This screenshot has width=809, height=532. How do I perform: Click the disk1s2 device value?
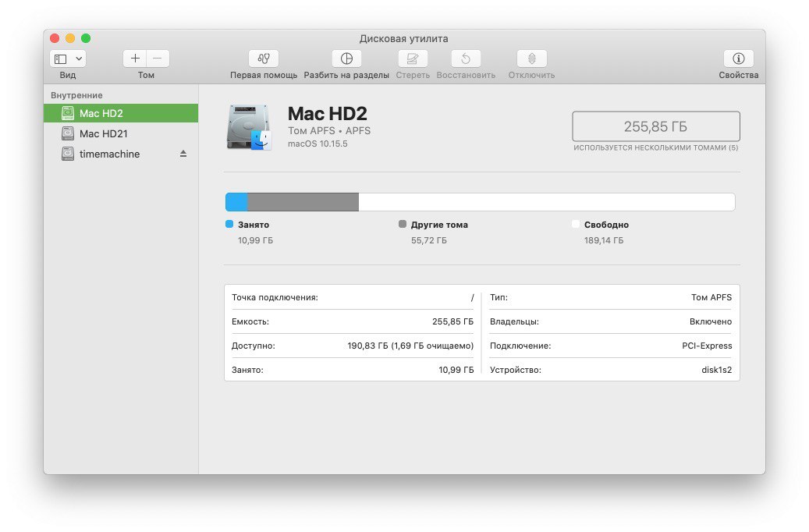pos(717,370)
